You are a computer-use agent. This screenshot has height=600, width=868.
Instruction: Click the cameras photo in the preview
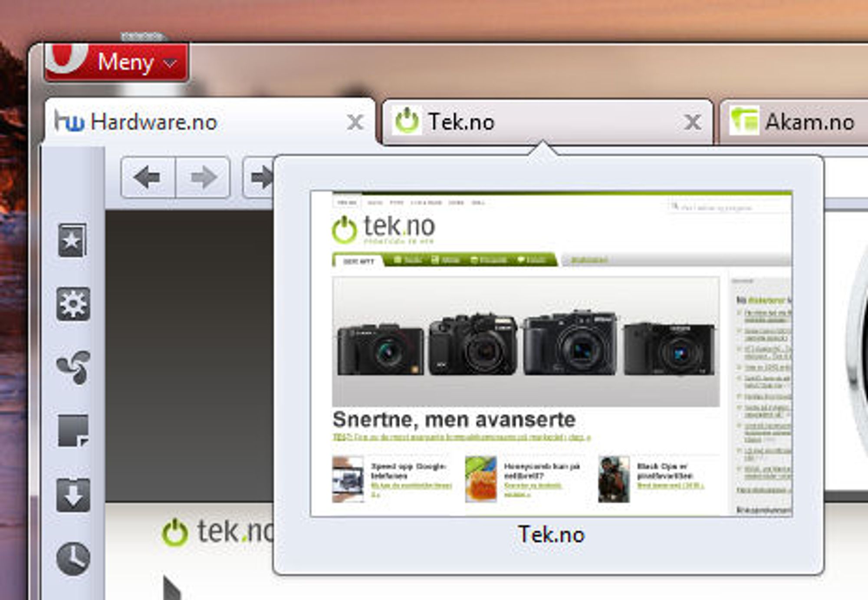pos(526,342)
